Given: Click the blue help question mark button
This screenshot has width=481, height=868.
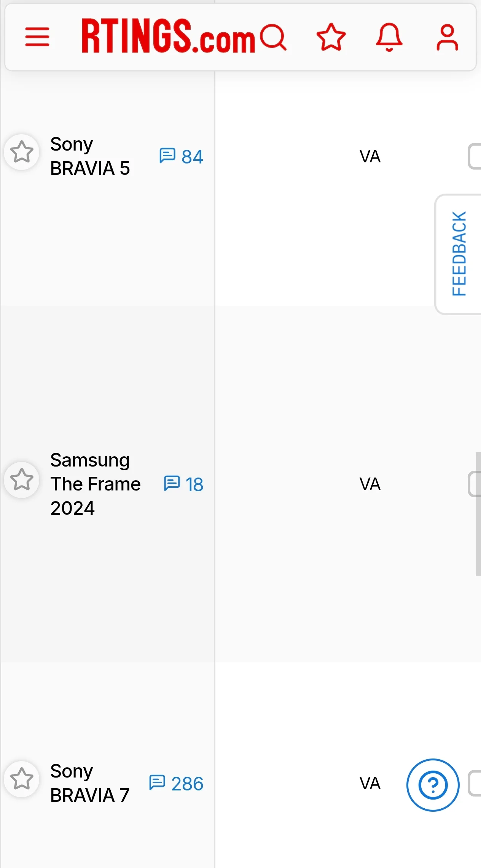Looking at the screenshot, I should (433, 785).
